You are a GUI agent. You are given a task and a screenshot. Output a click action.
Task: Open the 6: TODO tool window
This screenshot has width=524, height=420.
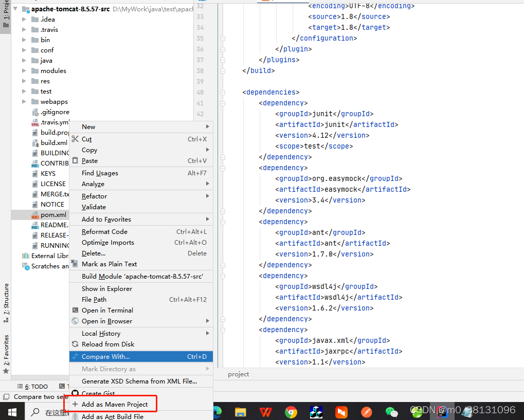pos(33,387)
